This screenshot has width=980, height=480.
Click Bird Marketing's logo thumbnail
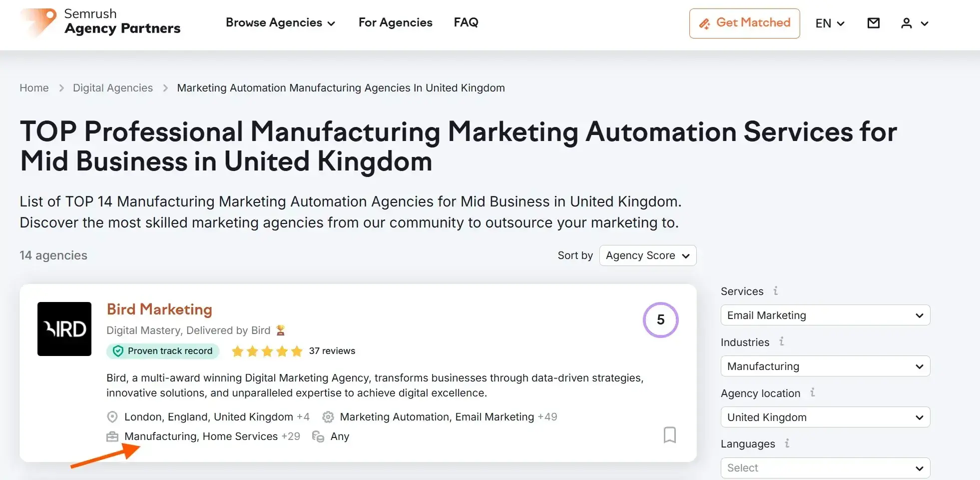[64, 329]
